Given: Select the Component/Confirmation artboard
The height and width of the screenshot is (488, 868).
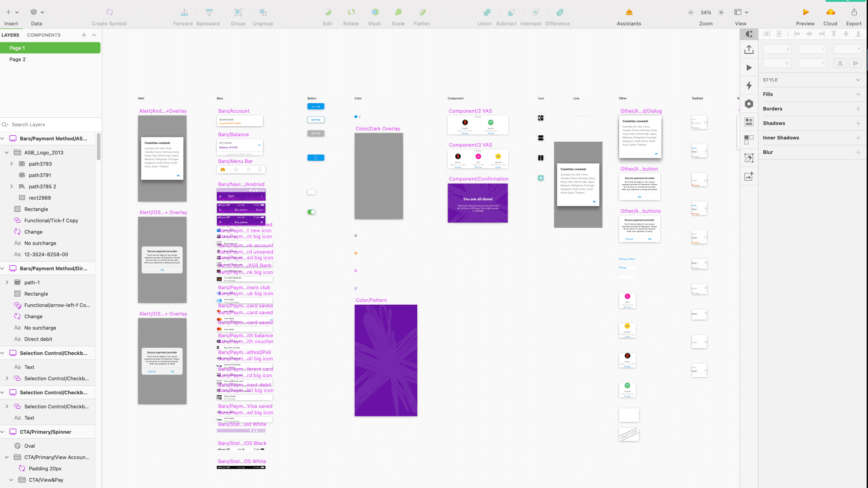Looking at the screenshot, I should tap(478, 203).
